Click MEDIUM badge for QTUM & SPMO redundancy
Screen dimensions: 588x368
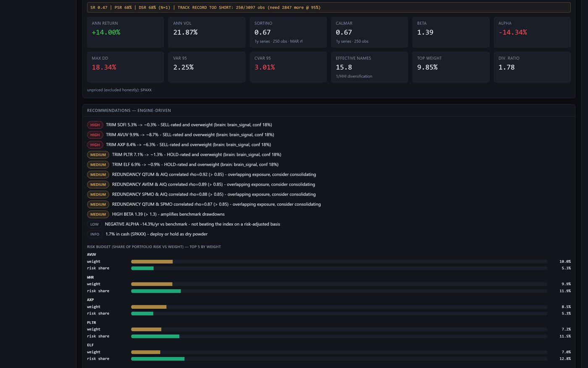pyautogui.click(x=98, y=204)
